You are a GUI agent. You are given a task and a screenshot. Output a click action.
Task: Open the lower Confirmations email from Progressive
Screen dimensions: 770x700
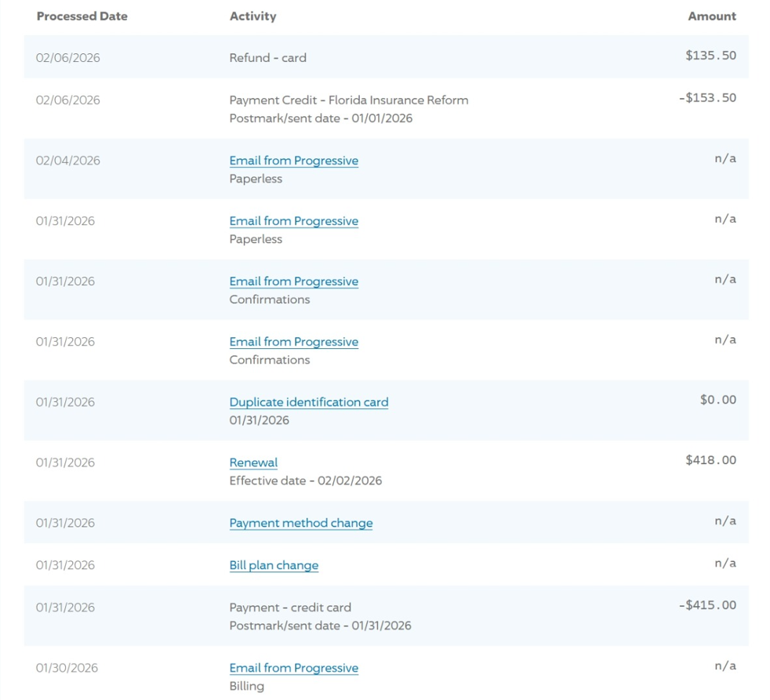(293, 342)
